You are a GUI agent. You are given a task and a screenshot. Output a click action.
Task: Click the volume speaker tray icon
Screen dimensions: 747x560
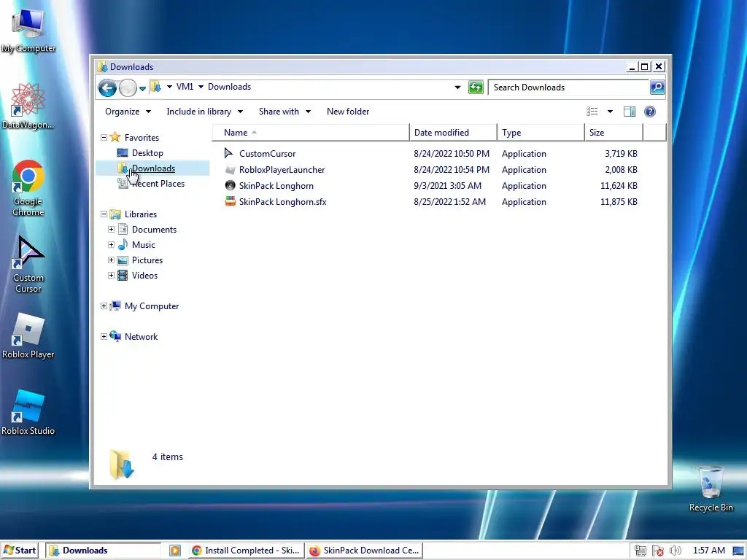(675, 551)
